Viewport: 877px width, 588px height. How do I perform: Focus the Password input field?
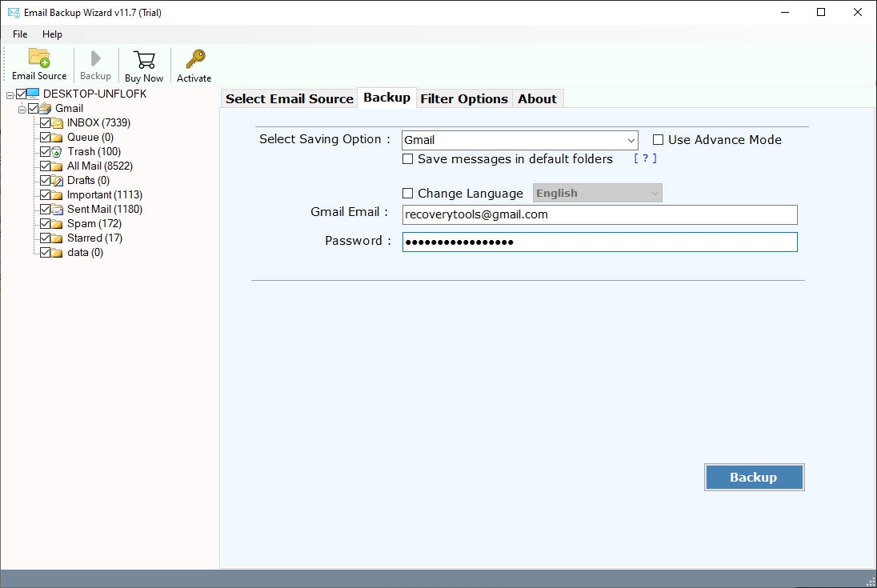[599, 242]
